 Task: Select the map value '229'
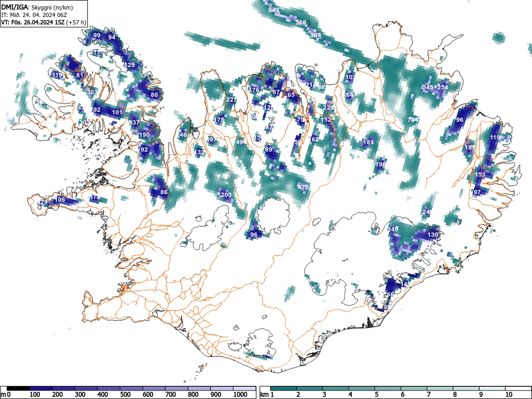328,107
